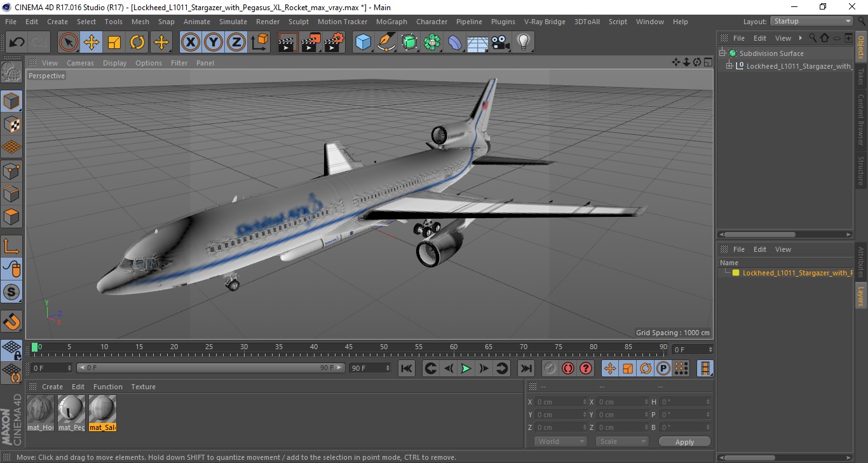Toggle the Enable Snap magnet
Image resolution: width=868 pixels, height=463 pixels.
(11, 321)
